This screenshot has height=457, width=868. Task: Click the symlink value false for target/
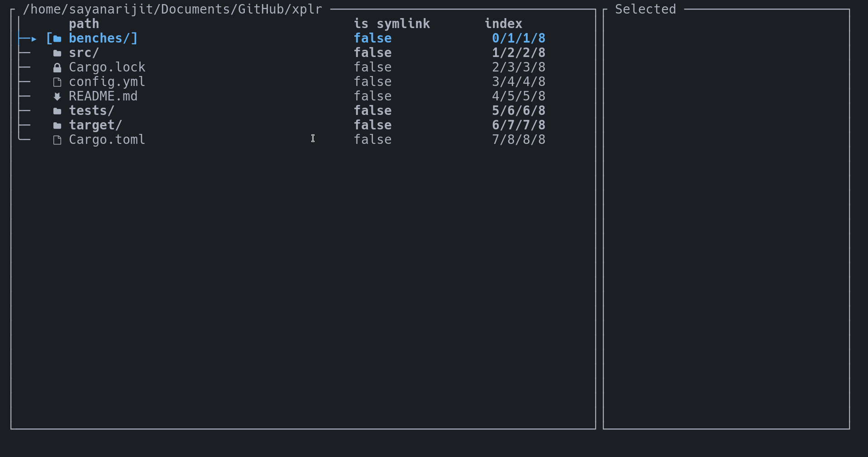(373, 125)
